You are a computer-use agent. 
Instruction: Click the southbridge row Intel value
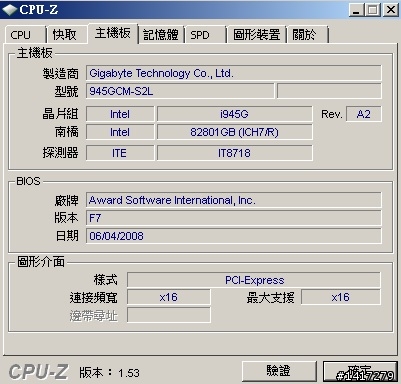[120, 132]
